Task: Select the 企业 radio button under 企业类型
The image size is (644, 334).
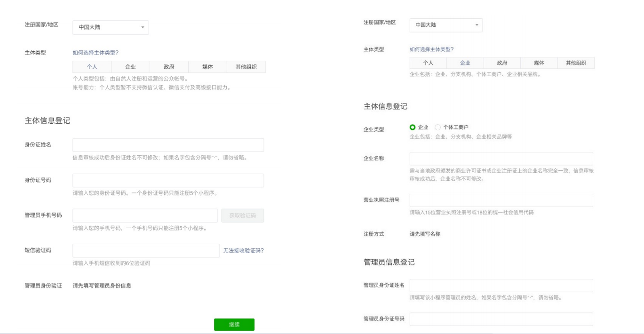Action: click(413, 127)
